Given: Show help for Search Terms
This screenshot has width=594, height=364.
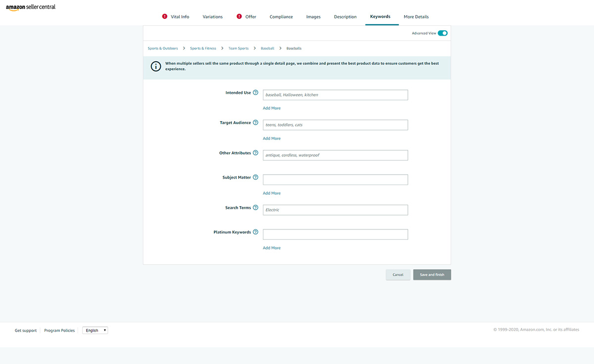Looking at the screenshot, I should click(x=255, y=208).
